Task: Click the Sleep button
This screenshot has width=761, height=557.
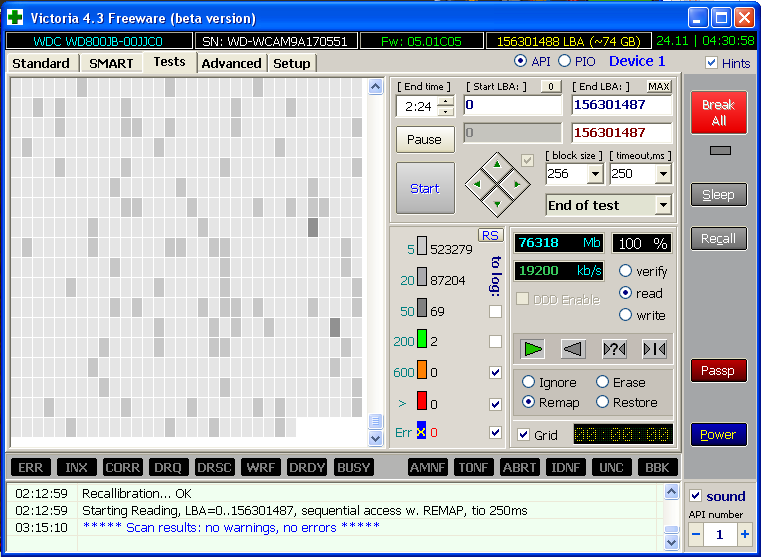Action: click(719, 195)
